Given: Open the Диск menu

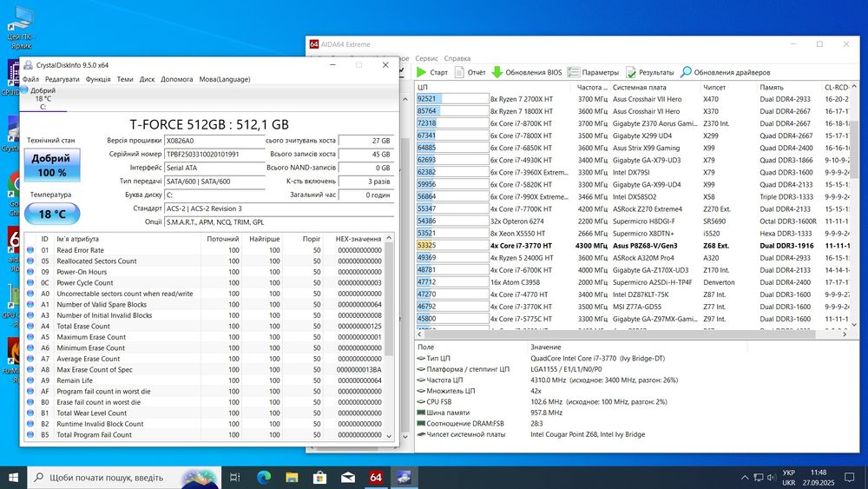Looking at the screenshot, I should coord(148,79).
